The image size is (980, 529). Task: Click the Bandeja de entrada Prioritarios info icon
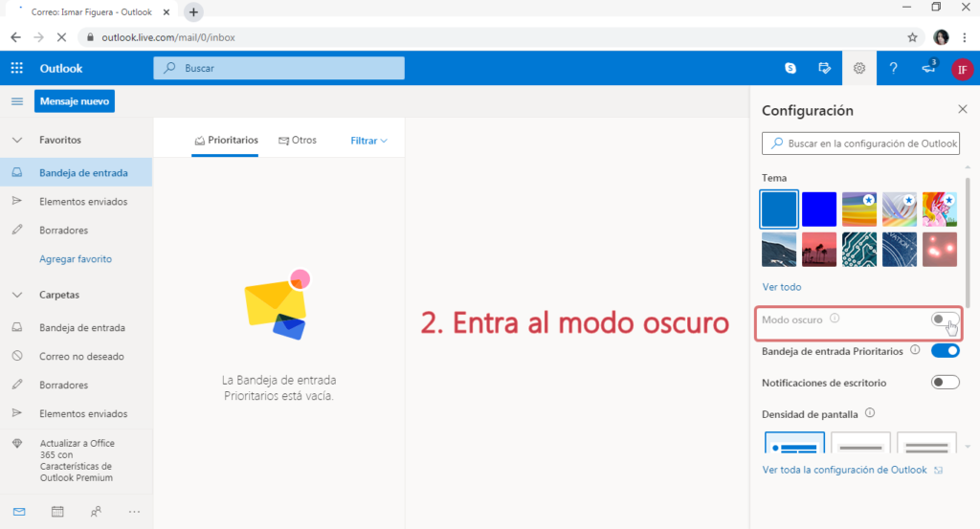pyautogui.click(x=915, y=350)
